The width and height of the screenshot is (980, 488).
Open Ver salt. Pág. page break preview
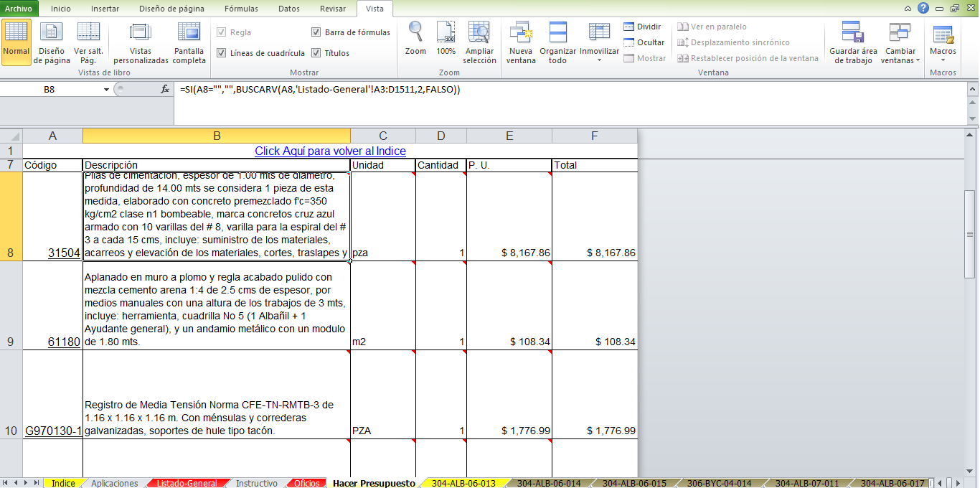point(88,43)
